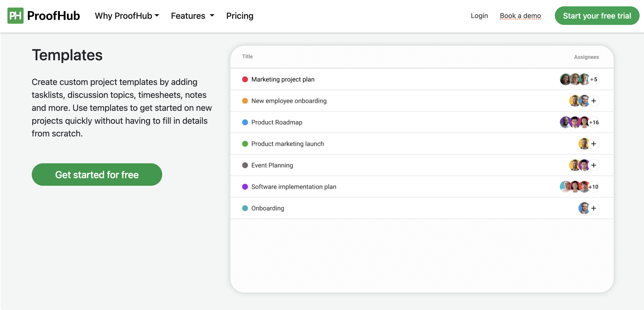Open the Pricing page
Viewport: 644px width, 310px height.
pyautogui.click(x=240, y=16)
